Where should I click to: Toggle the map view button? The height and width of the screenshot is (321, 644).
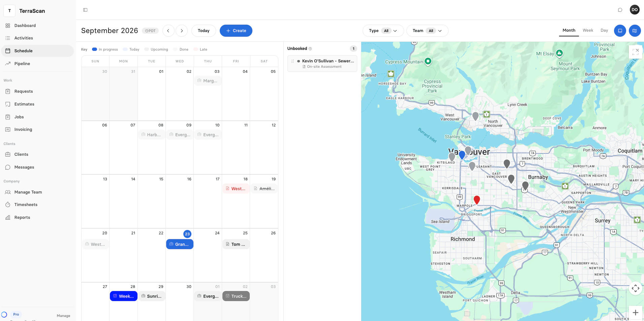(635, 31)
